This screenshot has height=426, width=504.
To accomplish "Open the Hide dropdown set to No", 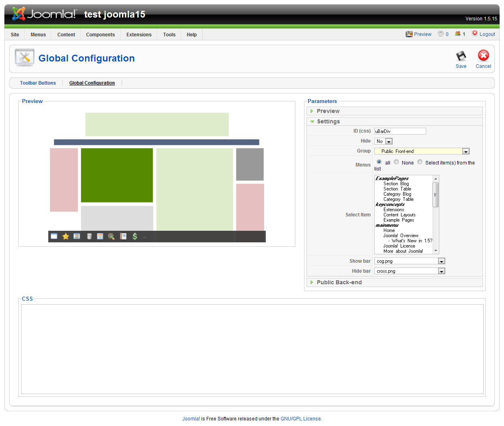I will click(383, 141).
